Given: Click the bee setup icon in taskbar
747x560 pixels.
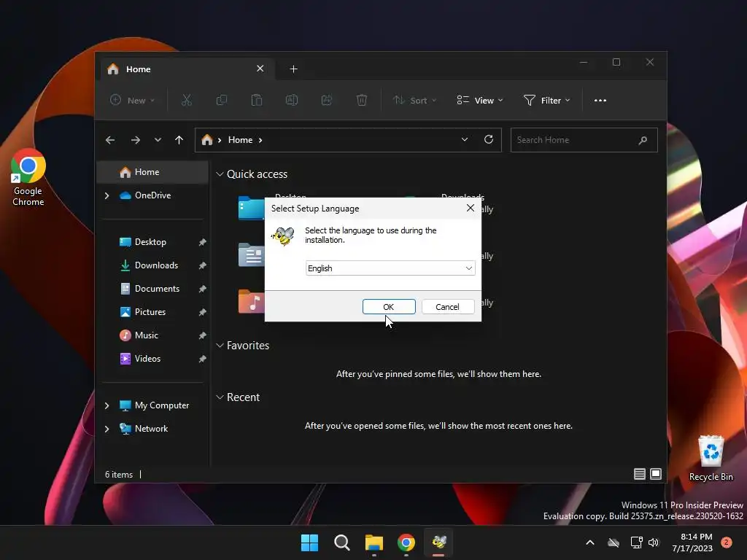Looking at the screenshot, I should coord(438,542).
